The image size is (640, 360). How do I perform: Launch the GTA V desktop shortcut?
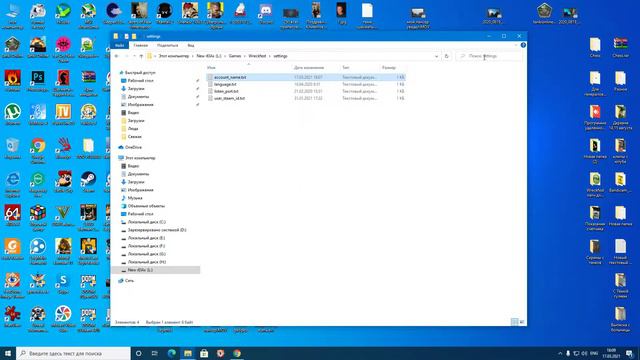[63, 215]
